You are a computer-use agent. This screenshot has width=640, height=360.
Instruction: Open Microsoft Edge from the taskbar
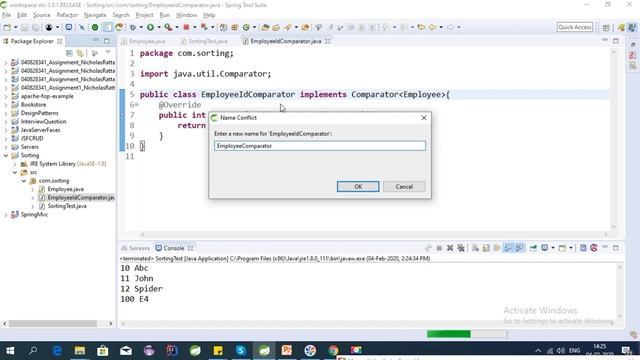(x=57, y=350)
